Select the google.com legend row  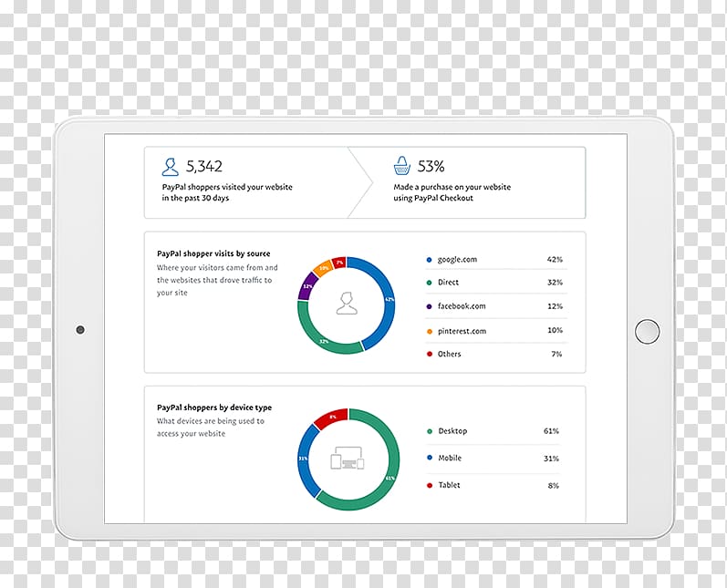coord(495,260)
